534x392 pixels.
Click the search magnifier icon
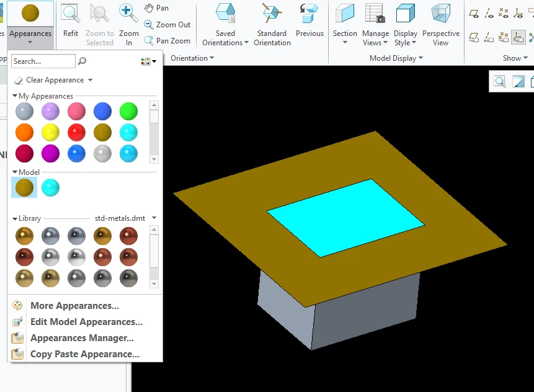click(x=82, y=61)
